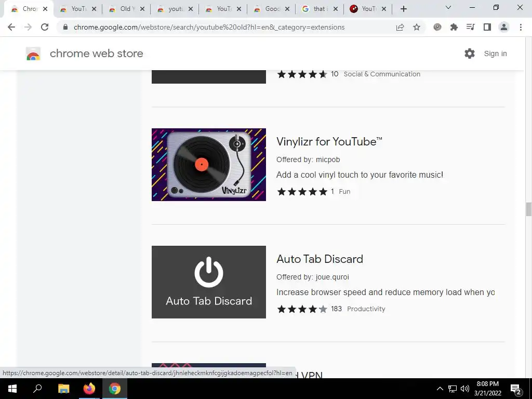Close the 'Old Y' tab
This screenshot has width=532, height=399.
tap(142, 9)
